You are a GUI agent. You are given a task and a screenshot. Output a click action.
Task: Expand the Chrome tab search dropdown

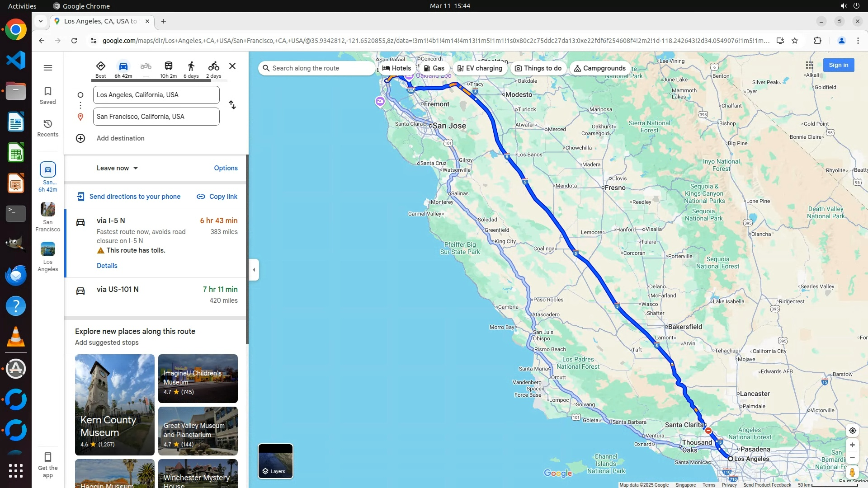point(41,21)
